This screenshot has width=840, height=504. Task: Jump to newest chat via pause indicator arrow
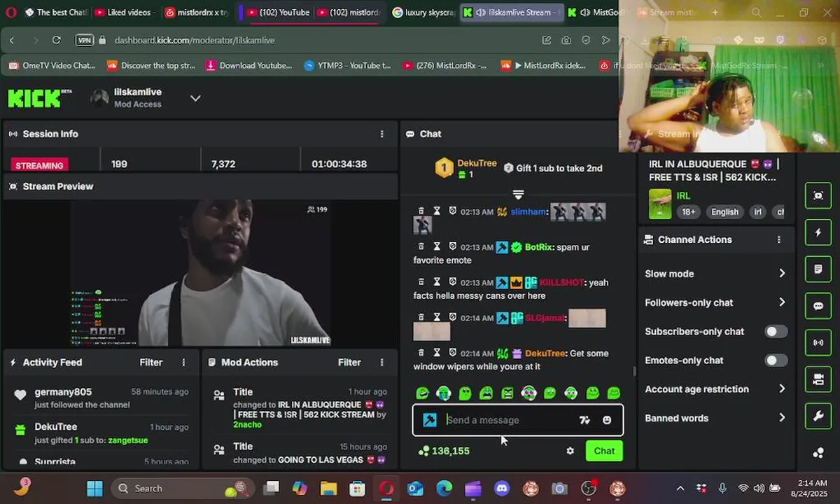(518, 194)
